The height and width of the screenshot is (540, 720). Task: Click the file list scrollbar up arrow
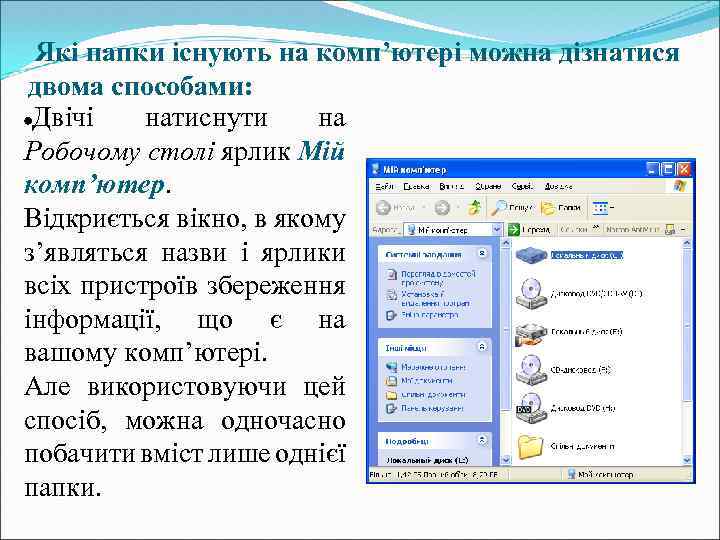(686, 244)
